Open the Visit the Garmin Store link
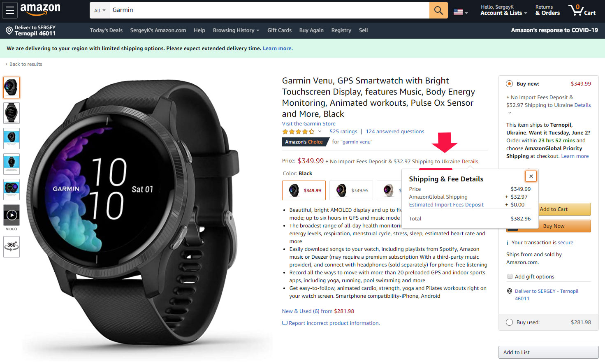Viewport: 605px width, 364px height. 308,123
